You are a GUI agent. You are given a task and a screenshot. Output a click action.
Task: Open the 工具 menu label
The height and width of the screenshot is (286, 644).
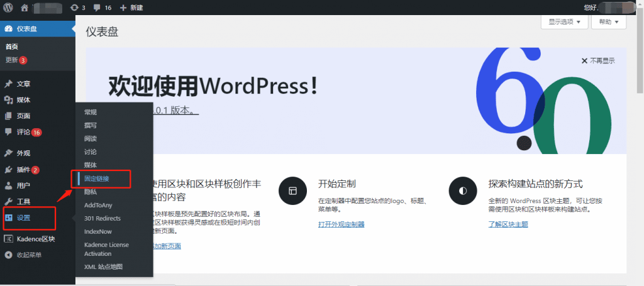[x=23, y=202]
